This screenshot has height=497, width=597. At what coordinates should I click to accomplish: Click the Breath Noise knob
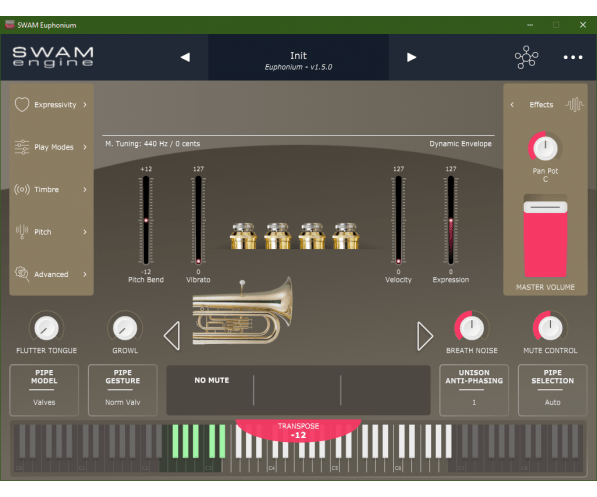click(472, 328)
